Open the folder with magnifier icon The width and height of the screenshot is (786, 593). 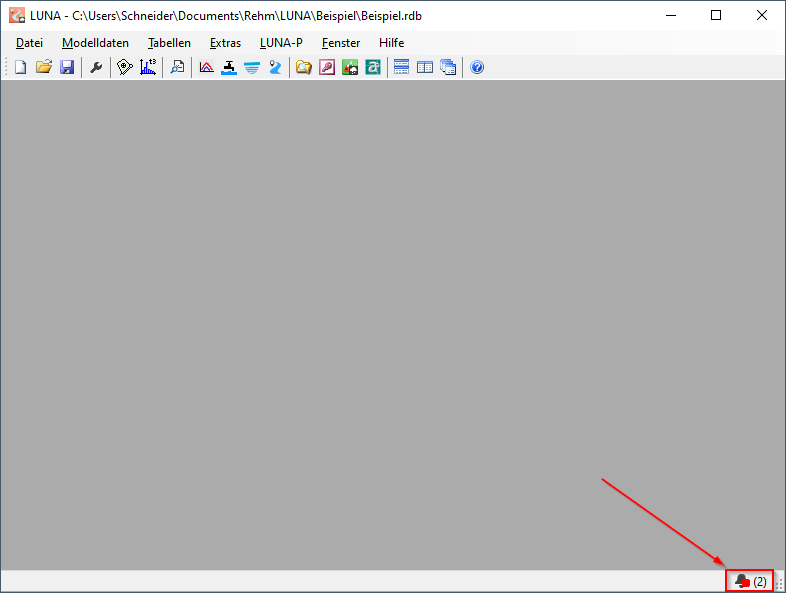tap(304, 67)
